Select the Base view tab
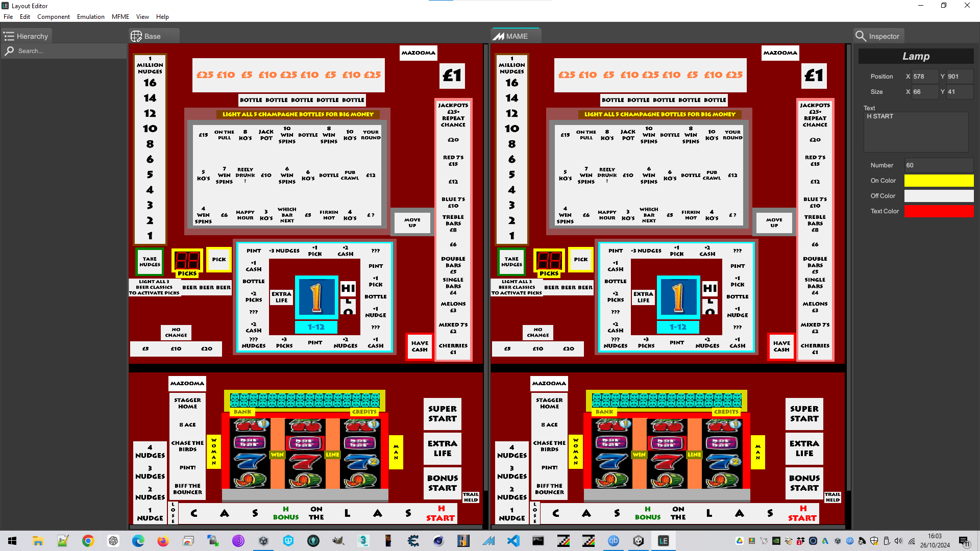This screenshot has width=980, height=551. 154,36
